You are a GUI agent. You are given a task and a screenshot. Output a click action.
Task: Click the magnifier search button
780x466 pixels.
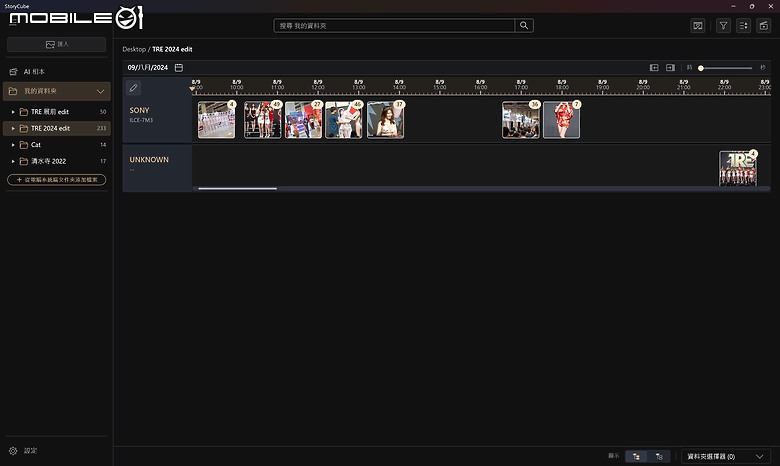coord(524,25)
